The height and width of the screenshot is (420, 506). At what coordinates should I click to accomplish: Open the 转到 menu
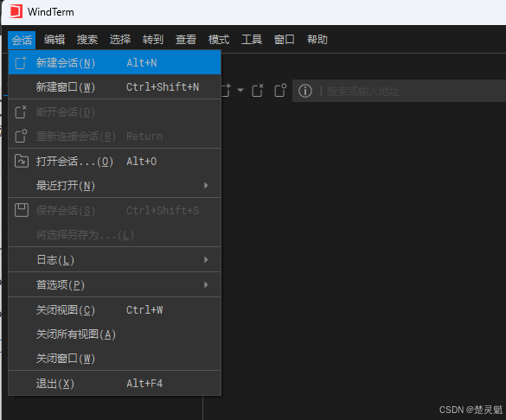tap(153, 40)
